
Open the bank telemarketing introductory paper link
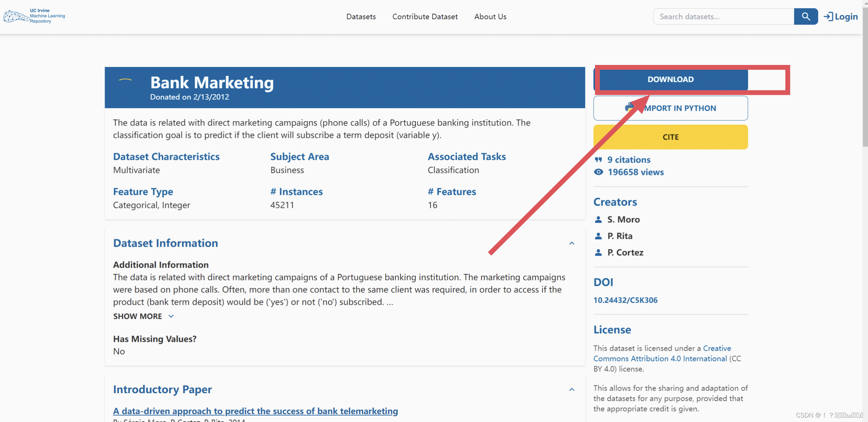tap(256, 411)
